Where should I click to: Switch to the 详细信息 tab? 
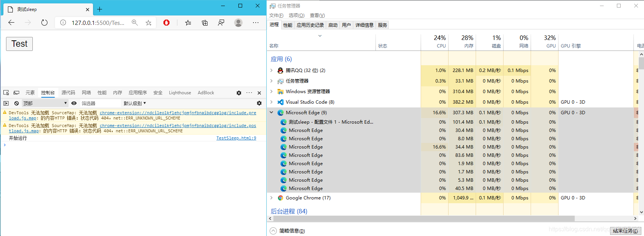pyautogui.click(x=365, y=25)
